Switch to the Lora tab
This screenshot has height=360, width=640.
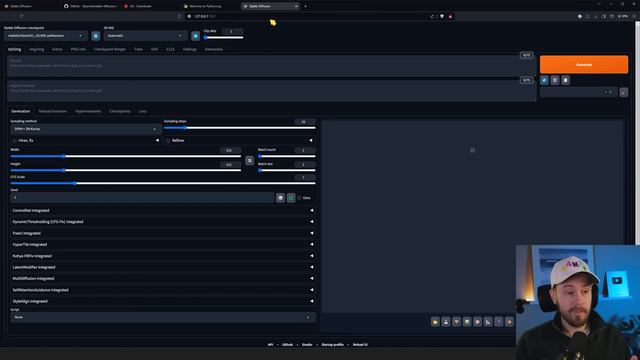tap(142, 111)
